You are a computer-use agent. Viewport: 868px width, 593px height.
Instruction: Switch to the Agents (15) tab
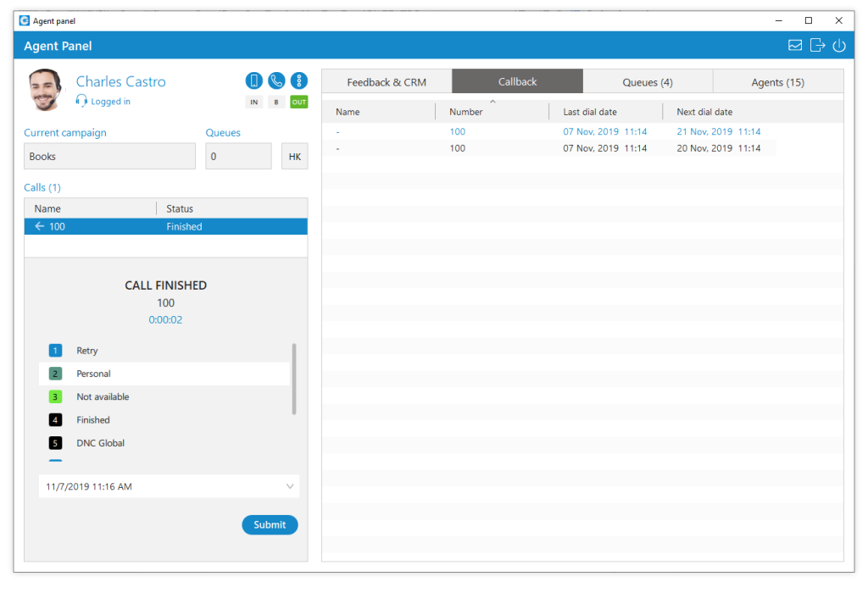(x=777, y=82)
